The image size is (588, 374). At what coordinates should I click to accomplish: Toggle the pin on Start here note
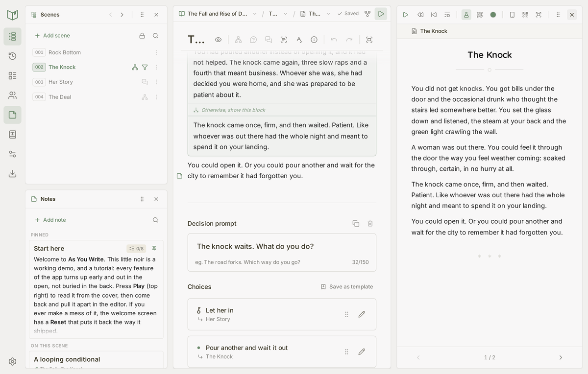tap(154, 248)
